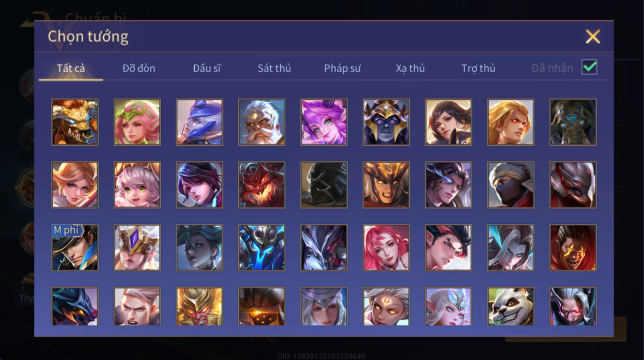Viewport: 644px width, 360px height.
Task: Choose the panda hero portrait
Action: (x=511, y=306)
